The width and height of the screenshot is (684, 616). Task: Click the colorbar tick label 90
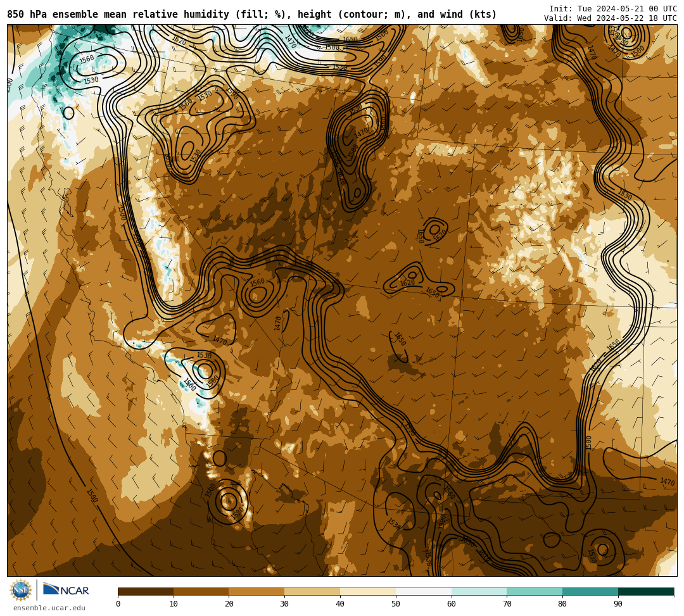coord(618,604)
